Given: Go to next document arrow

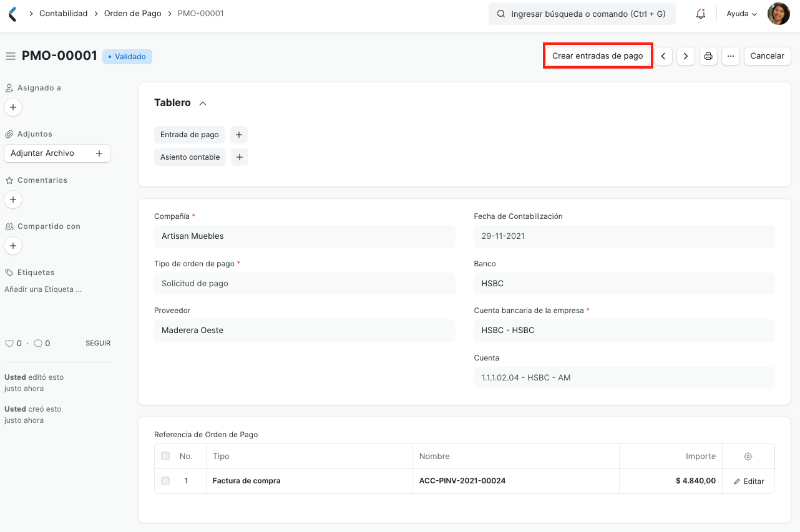Looking at the screenshot, I should (686, 56).
